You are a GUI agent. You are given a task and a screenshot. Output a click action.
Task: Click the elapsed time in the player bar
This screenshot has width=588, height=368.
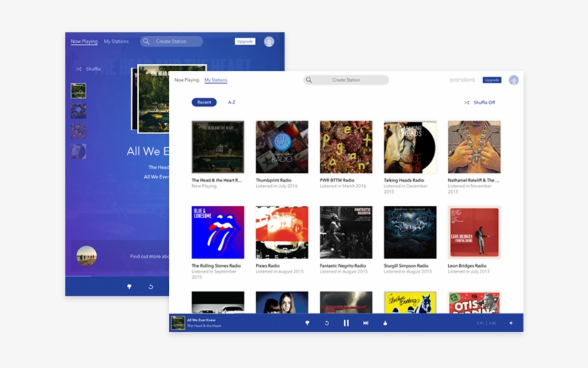point(480,323)
